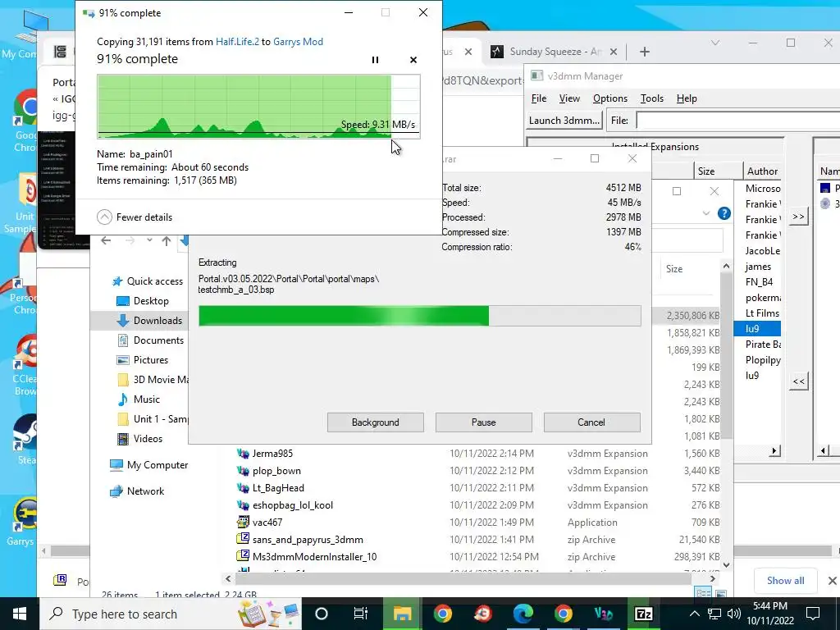
Task: Open 7-Zip from the taskbar
Action: pyautogui.click(x=643, y=614)
